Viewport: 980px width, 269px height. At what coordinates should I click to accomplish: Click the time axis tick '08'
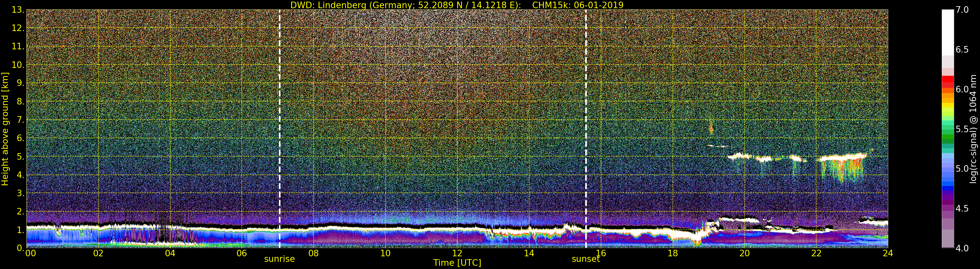pos(313,253)
